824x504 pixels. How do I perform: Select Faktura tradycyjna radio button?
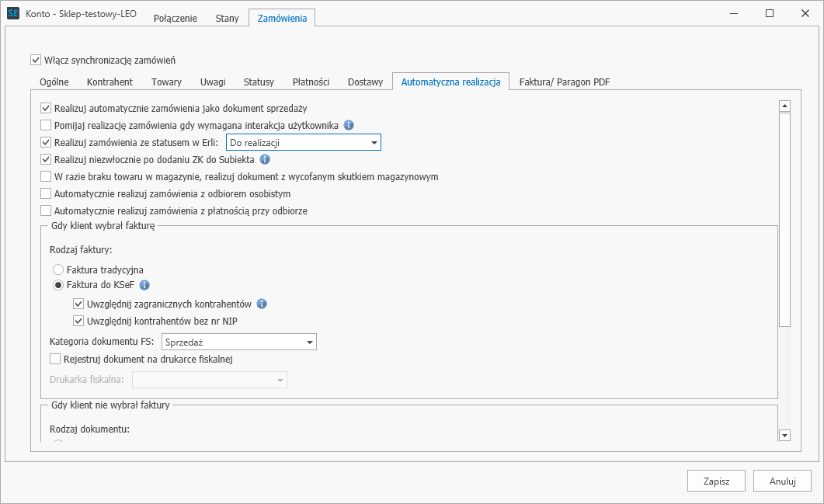pos(58,269)
